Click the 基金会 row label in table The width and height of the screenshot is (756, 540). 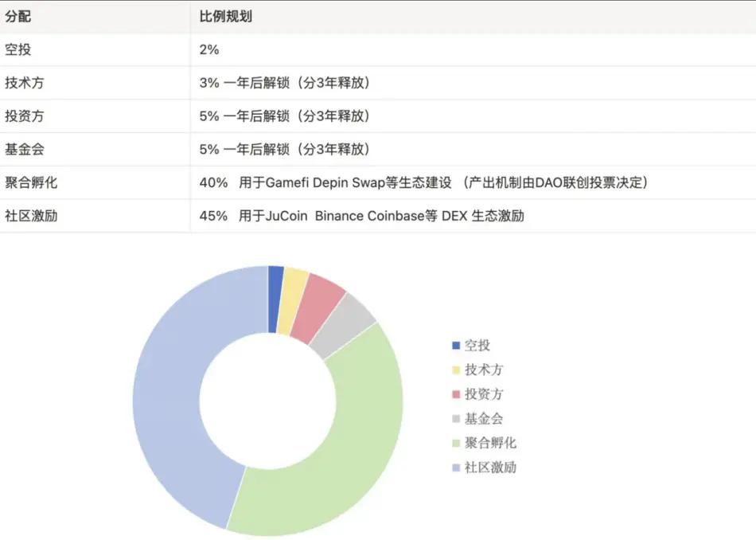click(24, 149)
